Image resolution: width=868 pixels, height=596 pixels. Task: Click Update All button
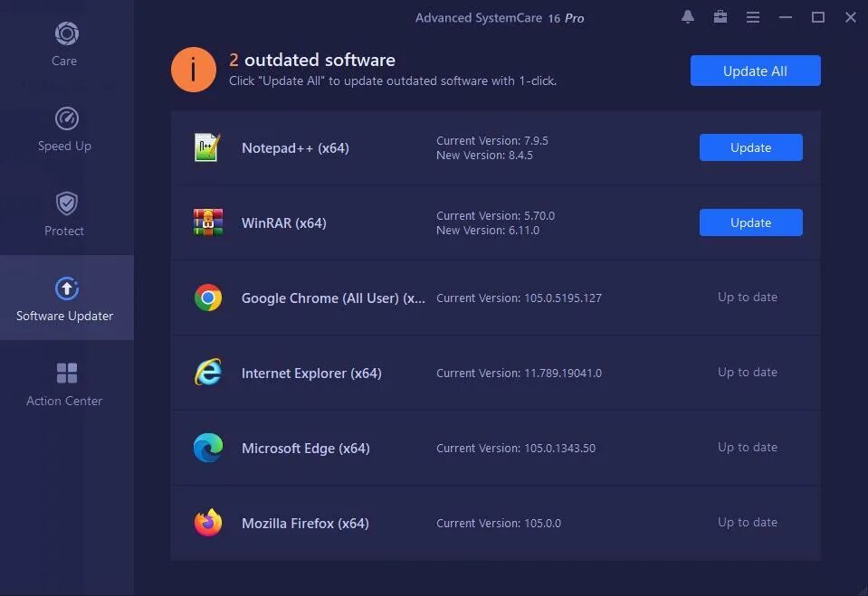[x=755, y=71]
